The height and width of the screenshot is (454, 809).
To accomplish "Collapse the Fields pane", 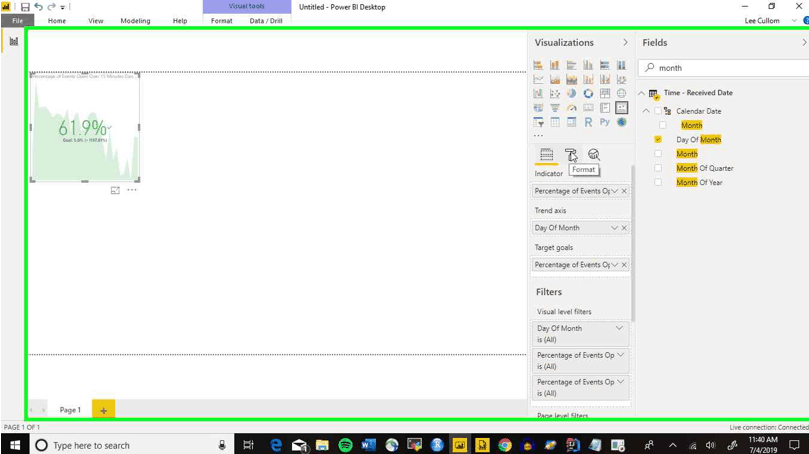I will coord(804,42).
